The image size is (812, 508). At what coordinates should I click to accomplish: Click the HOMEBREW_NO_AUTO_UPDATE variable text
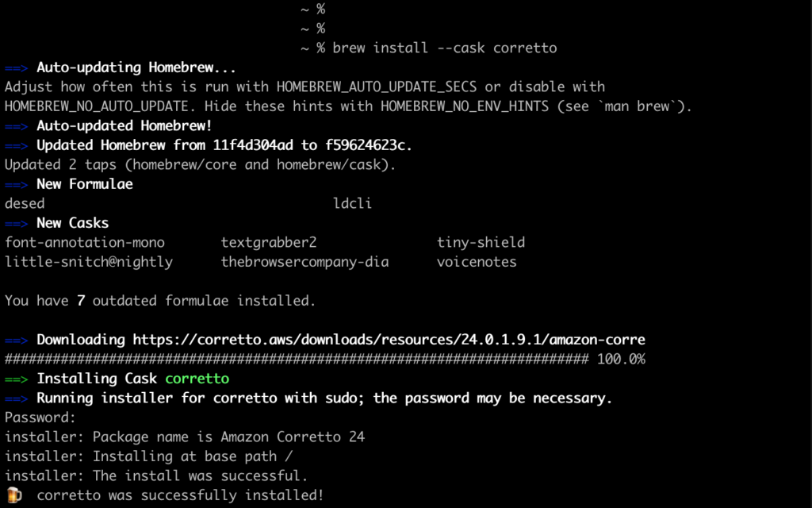(x=96, y=107)
